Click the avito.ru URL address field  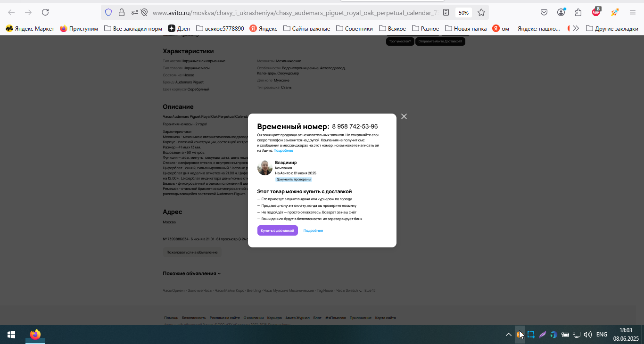[295, 13]
